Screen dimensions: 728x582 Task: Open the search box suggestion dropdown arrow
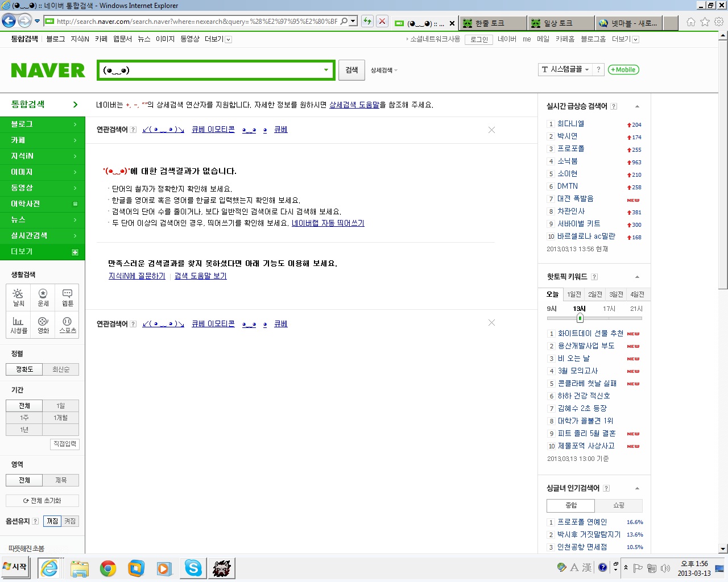point(326,70)
